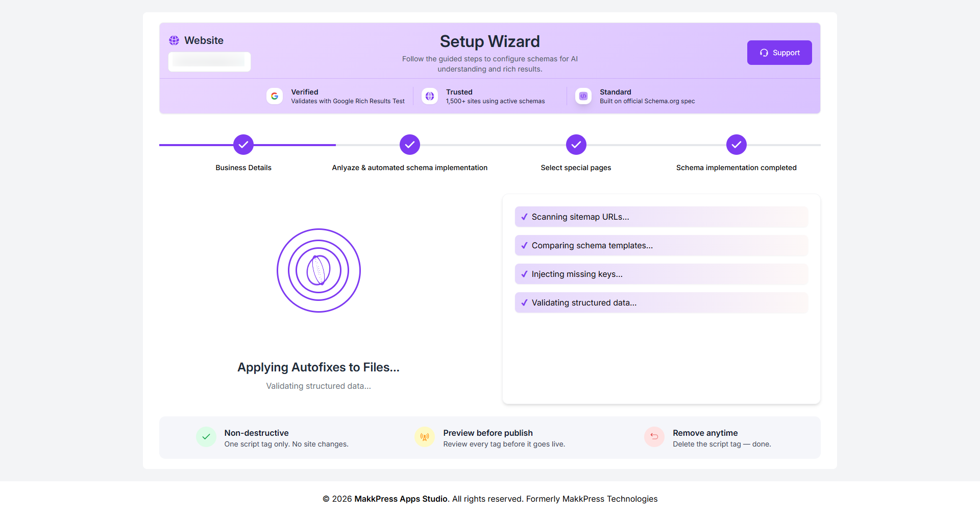Click the Google Verified badge icon
This screenshot has width=980, height=516.
(x=275, y=96)
